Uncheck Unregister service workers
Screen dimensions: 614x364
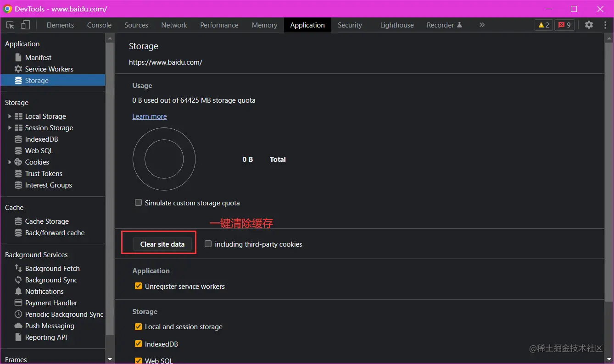click(x=138, y=286)
